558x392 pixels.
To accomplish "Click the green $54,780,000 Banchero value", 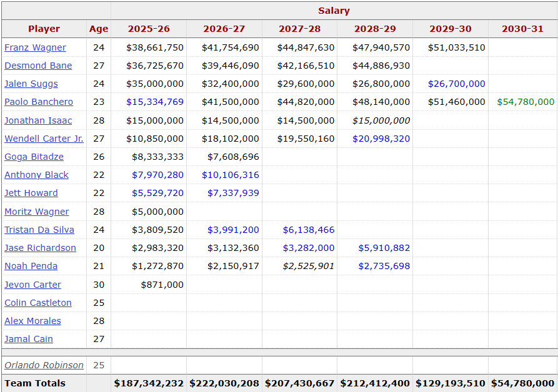I will pyautogui.click(x=526, y=102).
